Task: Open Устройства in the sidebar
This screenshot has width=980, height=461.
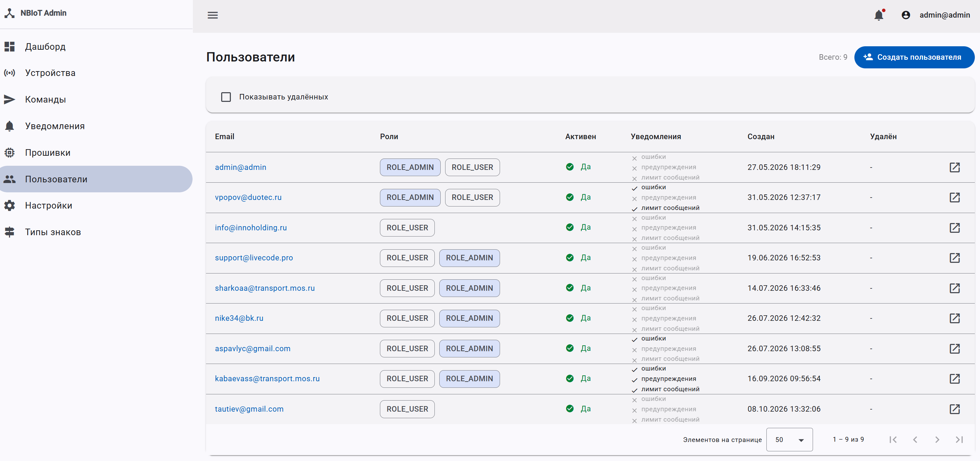Action: click(x=96, y=73)
